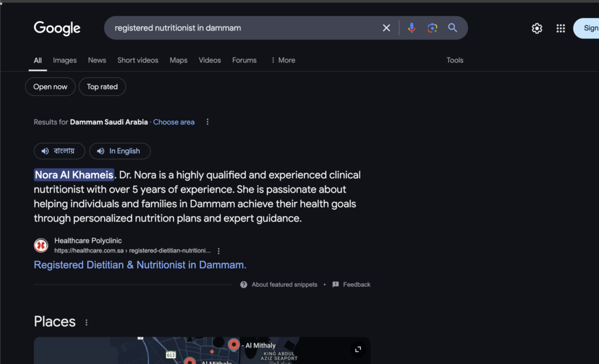599x364 pixels.
Task: Open the more options menu beside healthcare.com.sa
Action: [219, 251]
